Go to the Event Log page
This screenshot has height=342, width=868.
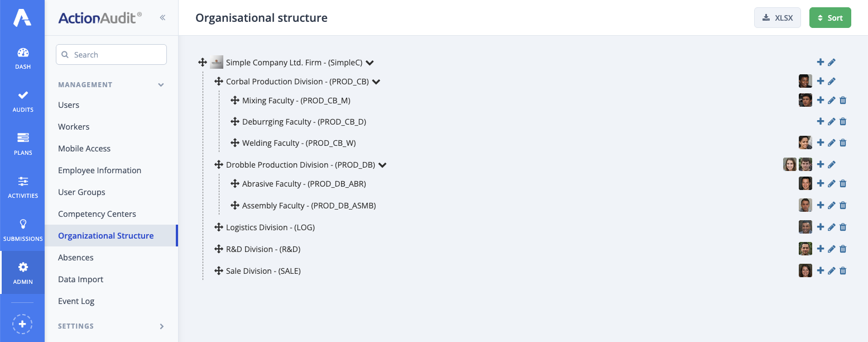point(76,301)
